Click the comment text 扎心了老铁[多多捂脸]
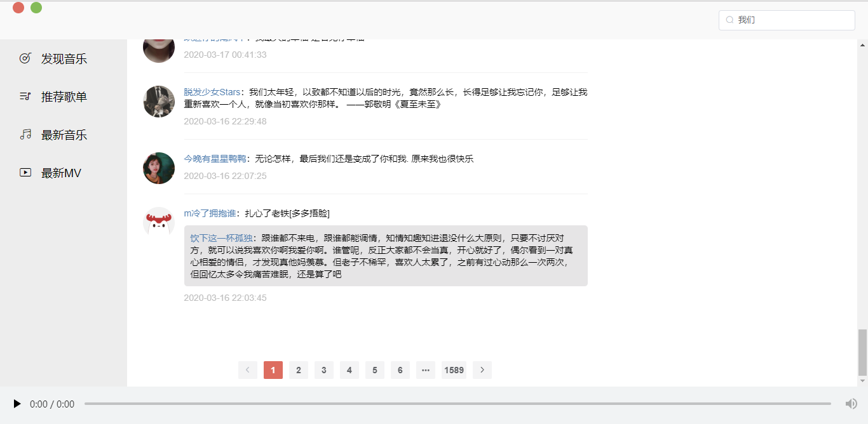Viewport: 868px width, 424px height. [287, 213]
